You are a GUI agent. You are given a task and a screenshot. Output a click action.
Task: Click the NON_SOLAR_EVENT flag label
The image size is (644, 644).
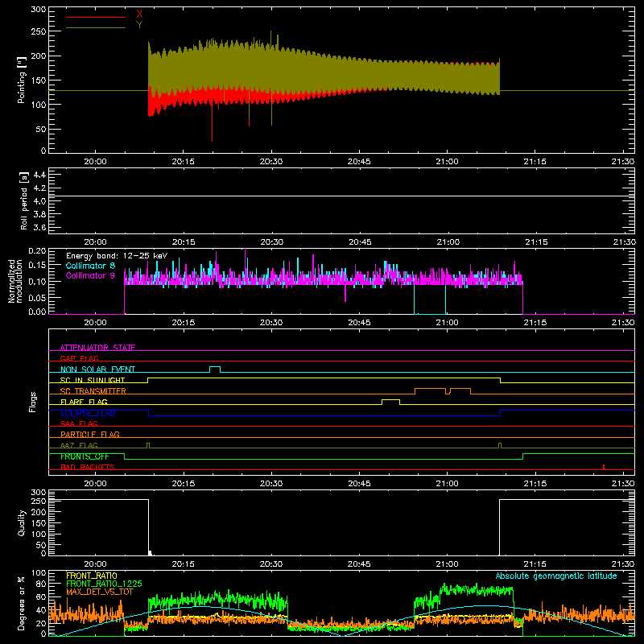[x=97, y=369]
